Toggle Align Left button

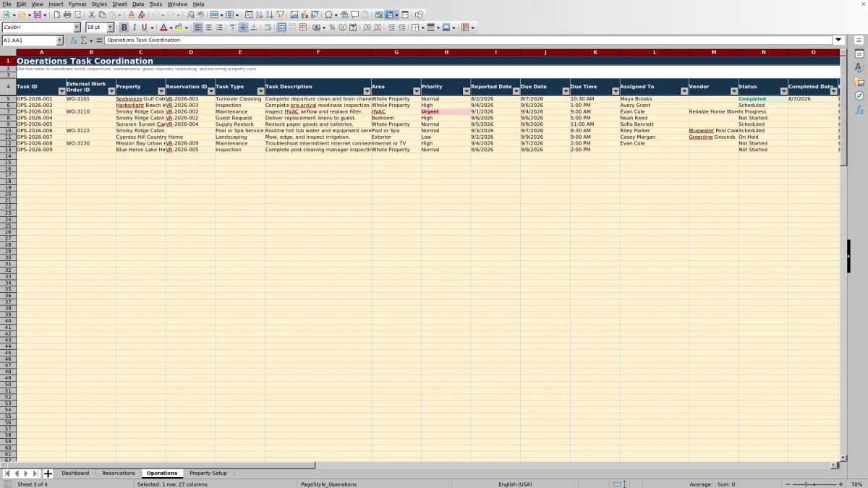pos(197,27)
